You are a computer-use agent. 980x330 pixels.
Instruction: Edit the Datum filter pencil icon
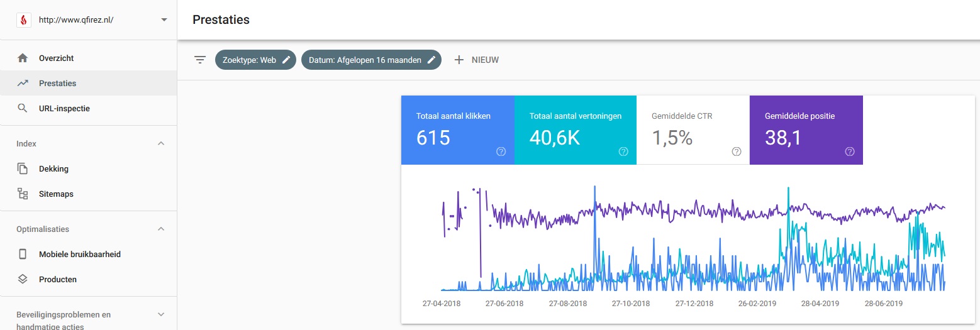tap(432, 60)
